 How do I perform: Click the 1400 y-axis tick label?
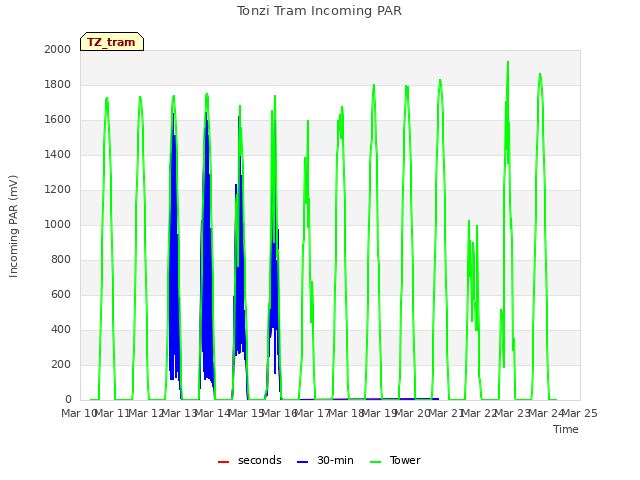click(58, 154)
